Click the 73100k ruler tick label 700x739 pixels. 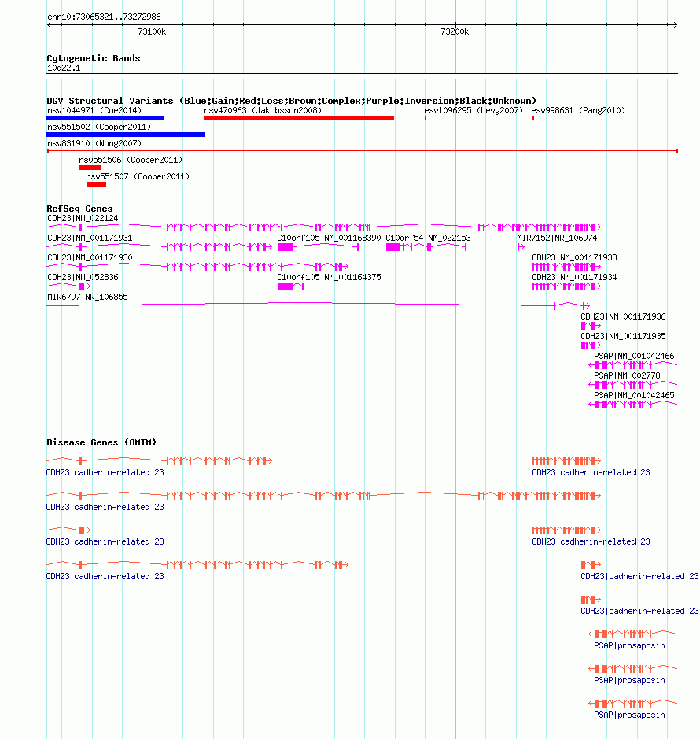coord(152,32)
